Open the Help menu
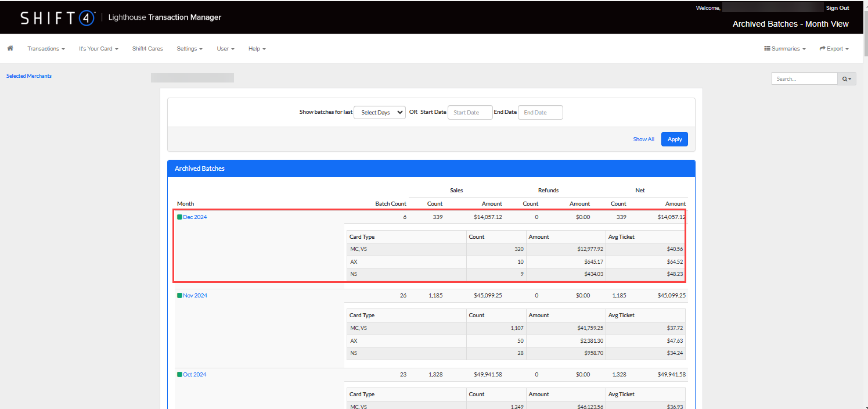868x409 pixels. (257, 49)
